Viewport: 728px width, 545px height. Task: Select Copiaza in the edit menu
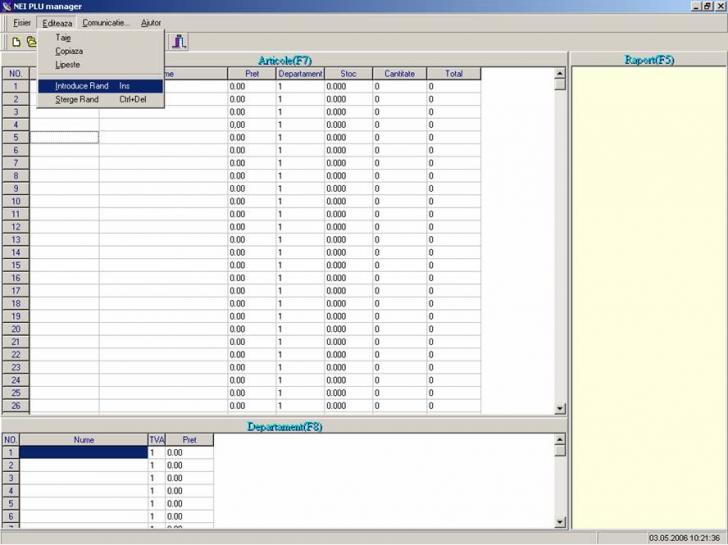(69, 51)
